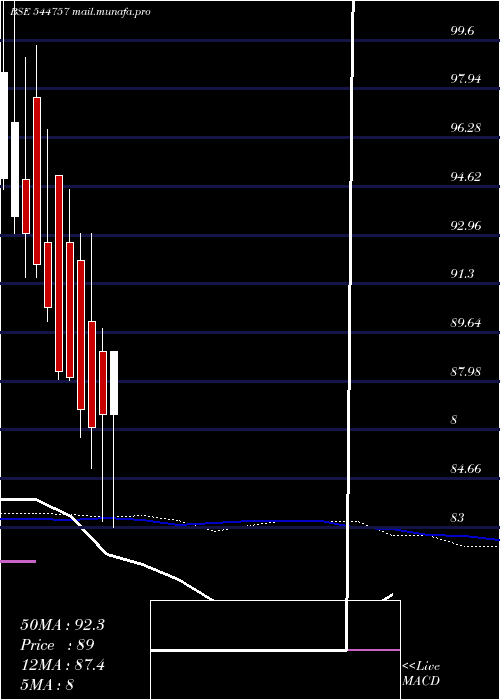Click the 'Price : 89' legend entry
The image size is (500, 700).
click(x=57, y=645)
